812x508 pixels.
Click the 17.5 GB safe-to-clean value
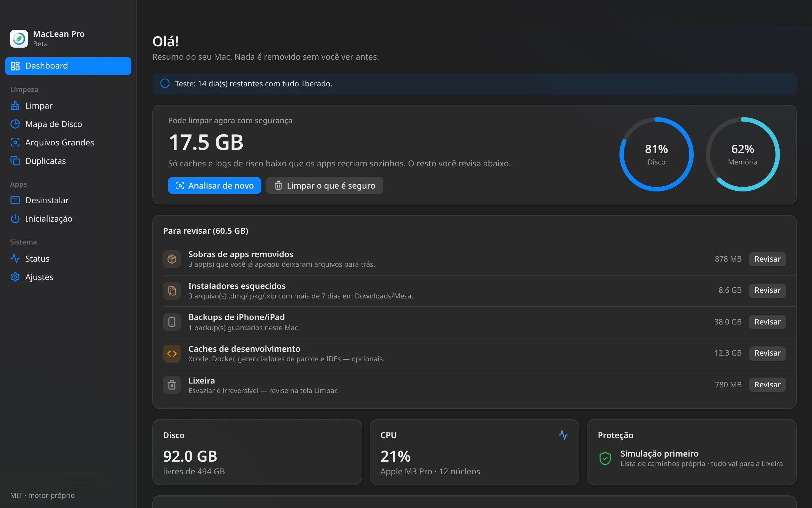tap(206, 142)
